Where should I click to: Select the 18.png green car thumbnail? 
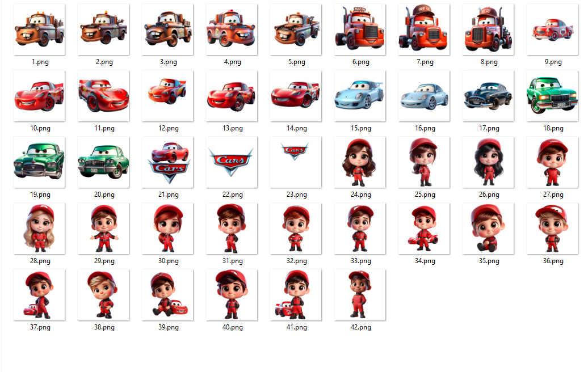[x=552, y=96]
